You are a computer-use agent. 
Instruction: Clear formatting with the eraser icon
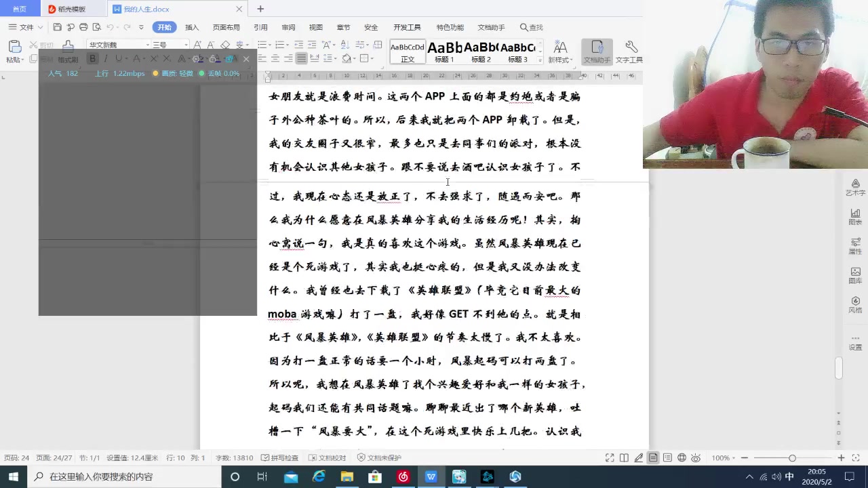[226, 45]
